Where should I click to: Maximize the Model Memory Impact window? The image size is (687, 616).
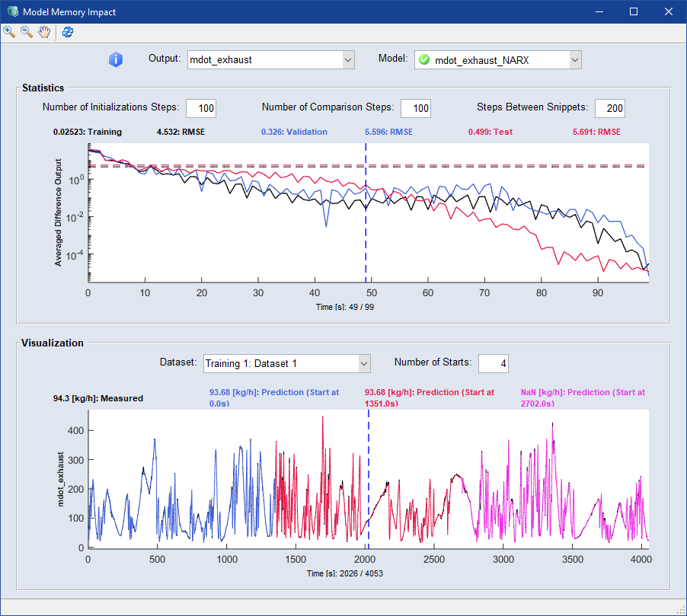click(633, 11)
